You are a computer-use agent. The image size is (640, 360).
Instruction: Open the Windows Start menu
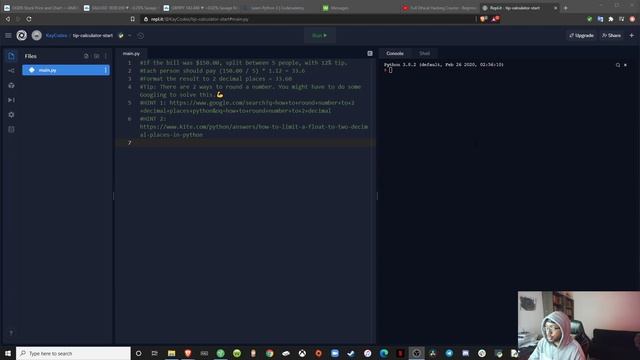pos(8,353)
